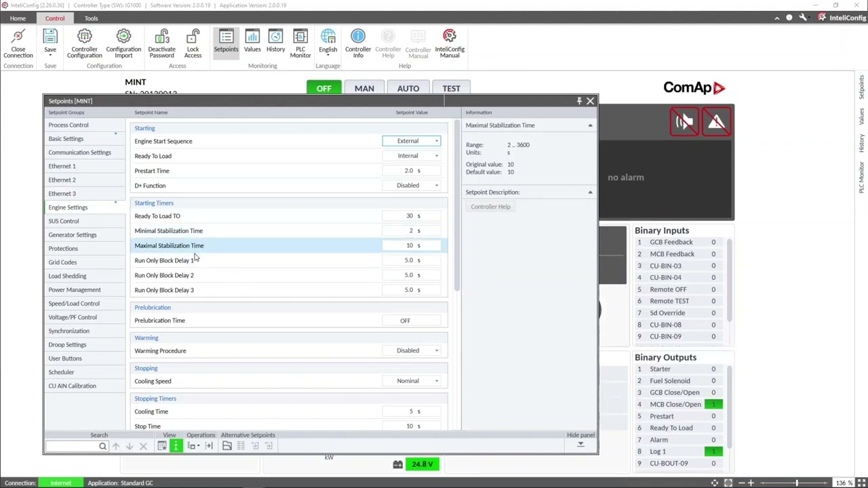Click the Binary Inputs scrollbar
Viewport: 868px width, 488px height.
tap(730, 281)
